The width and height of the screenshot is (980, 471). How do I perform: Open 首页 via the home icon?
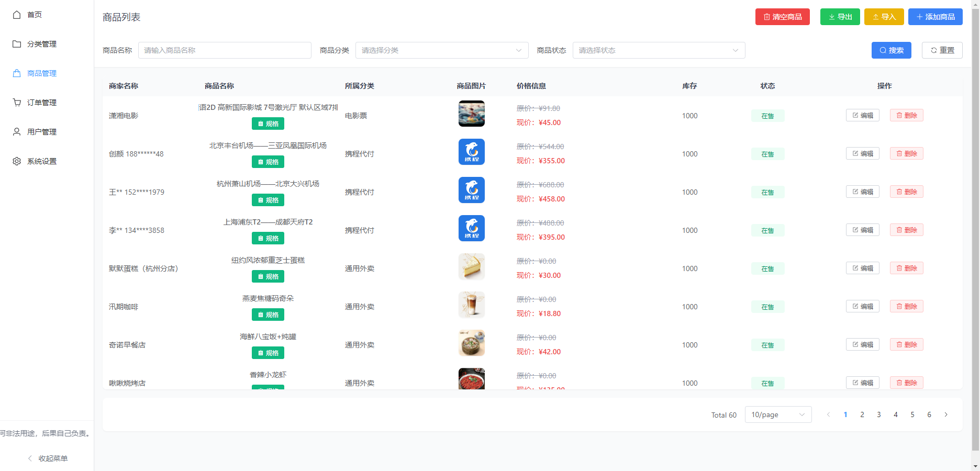[16, 15]
